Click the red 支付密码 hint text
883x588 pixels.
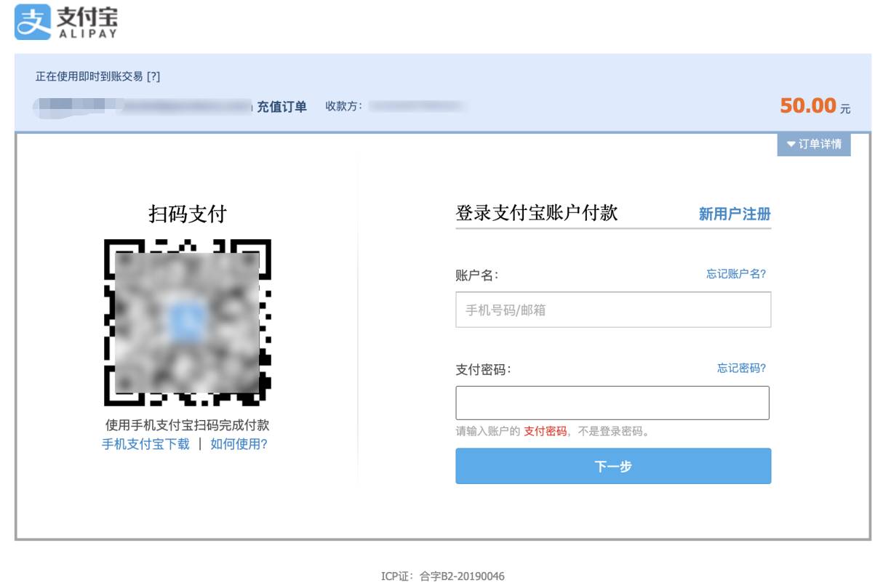(546, 431)
